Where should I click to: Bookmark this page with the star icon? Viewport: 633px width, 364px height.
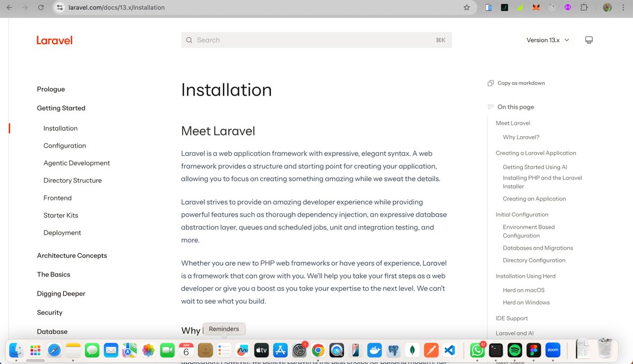click(467, 7)
